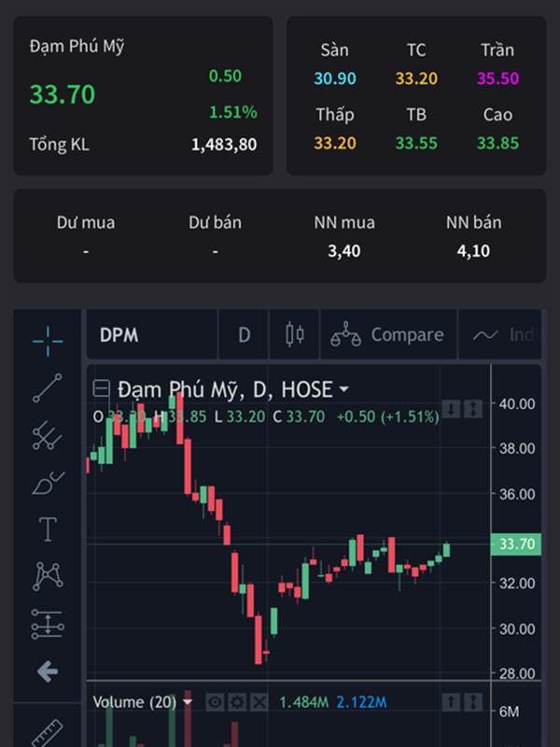Viewport: 560px width, 747px height.
Task: Select the crosshair cursor tool
Action: (x=48, y=341)
